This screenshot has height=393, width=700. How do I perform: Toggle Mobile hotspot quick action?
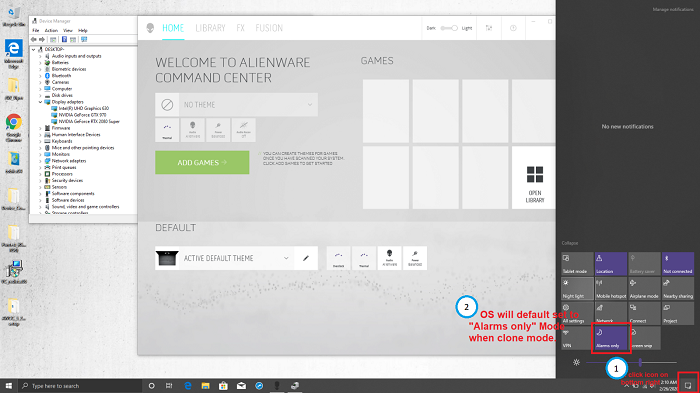(611, 288)
